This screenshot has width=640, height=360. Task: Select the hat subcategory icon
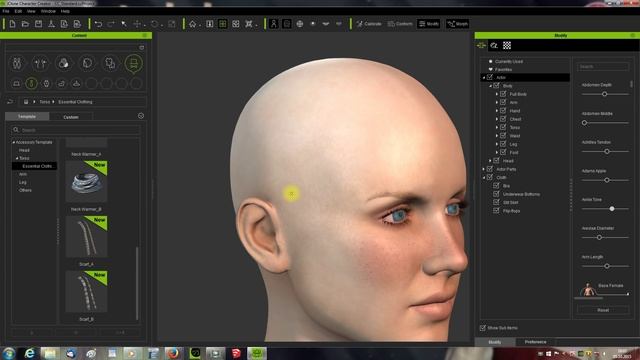point(17,84)
